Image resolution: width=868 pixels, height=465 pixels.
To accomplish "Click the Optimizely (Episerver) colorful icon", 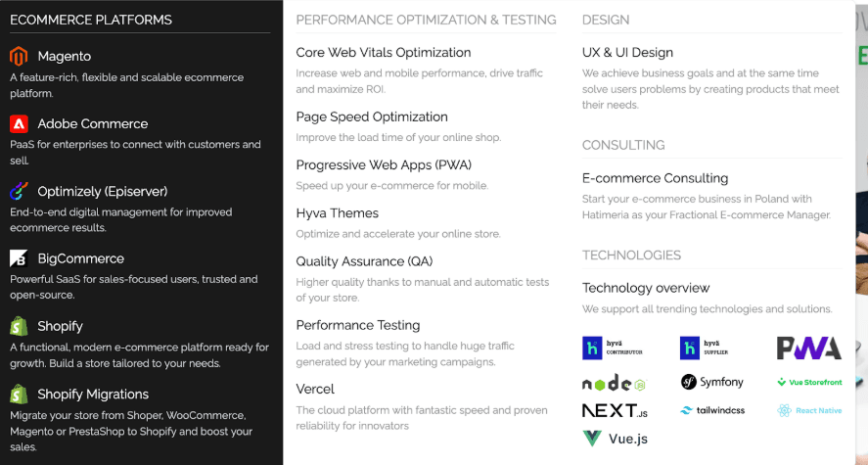I will pos(19,191).
